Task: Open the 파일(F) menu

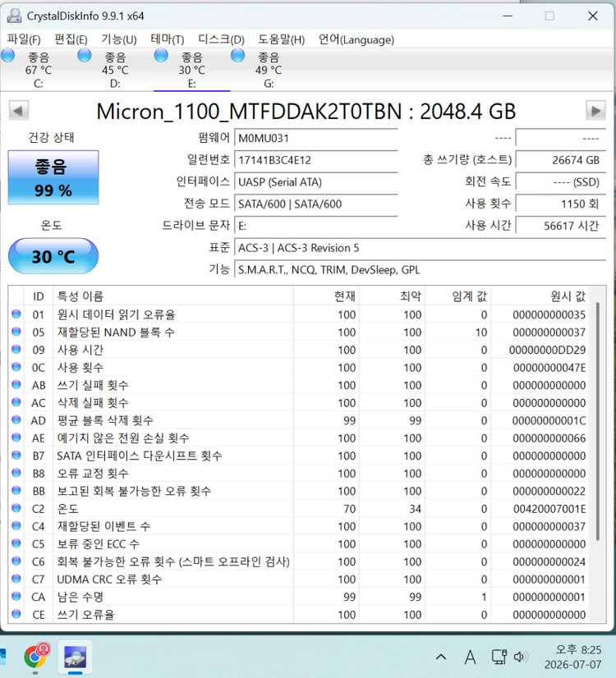Action: (x=24, y=39)
